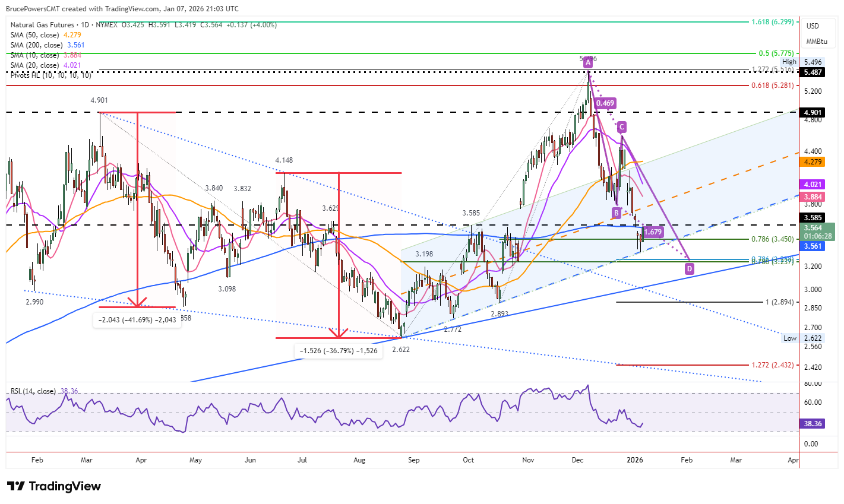The image size is (844, 504).
Task: Click the green 3.564 current price tag
Action: pyautogui.click(x=817, y=232)
